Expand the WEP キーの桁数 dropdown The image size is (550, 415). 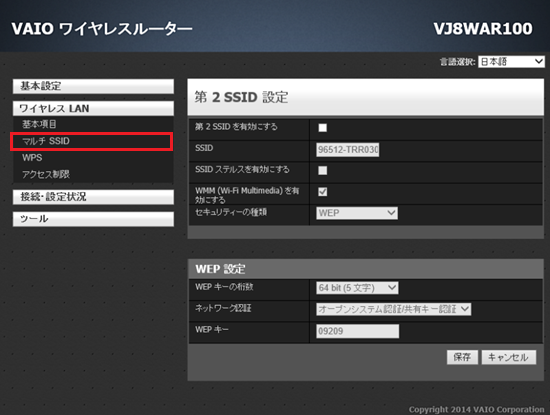(x=357, y=288)
